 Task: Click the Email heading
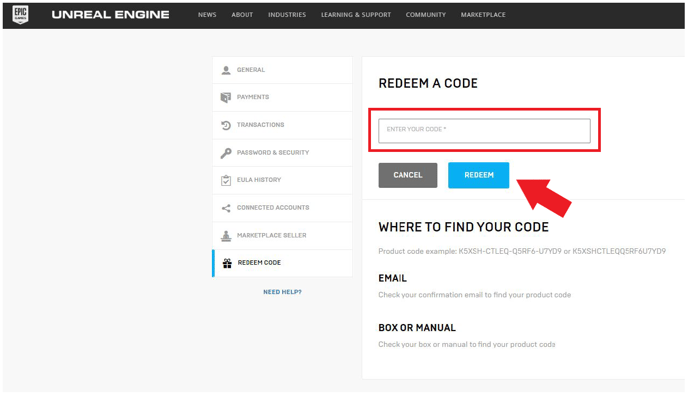[392, 279]
